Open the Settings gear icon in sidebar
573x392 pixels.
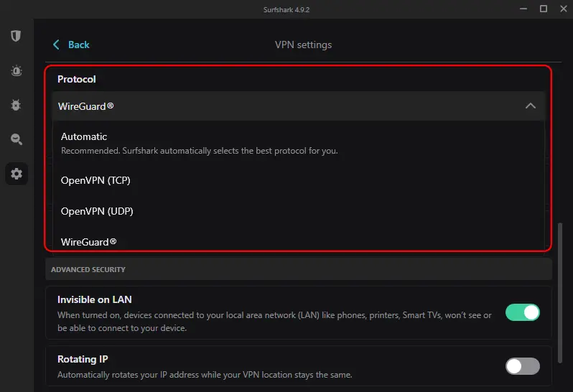(17, 174)
